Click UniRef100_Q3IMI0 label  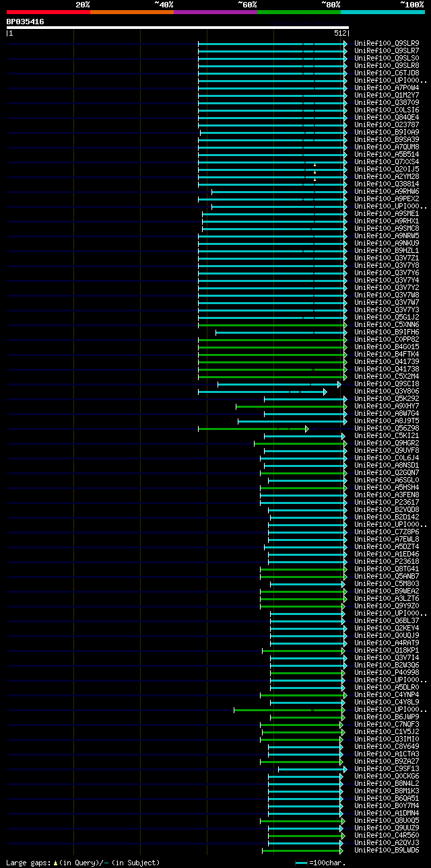387,739
